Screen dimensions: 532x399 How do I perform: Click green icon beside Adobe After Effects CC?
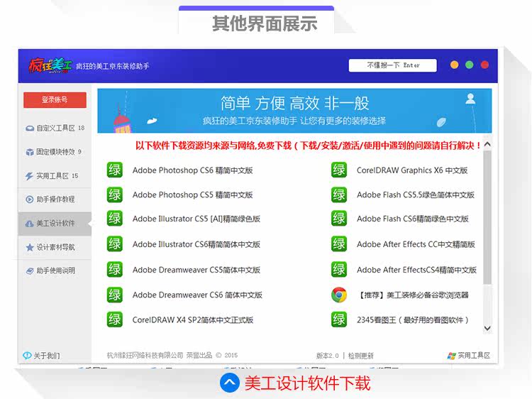pyautogui.click(x=339, y=244)
